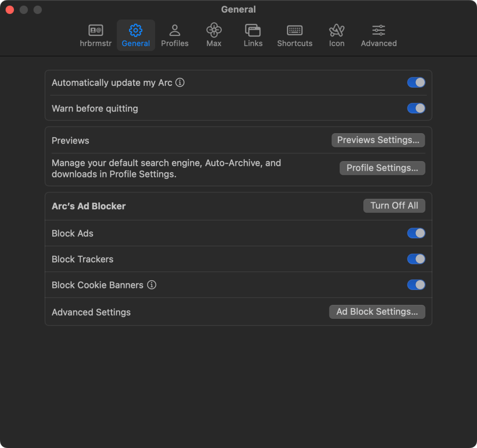This screenshot has height=448, width=477.
Task: Disable Automatically update my Arc
Action: pos(416,83)
